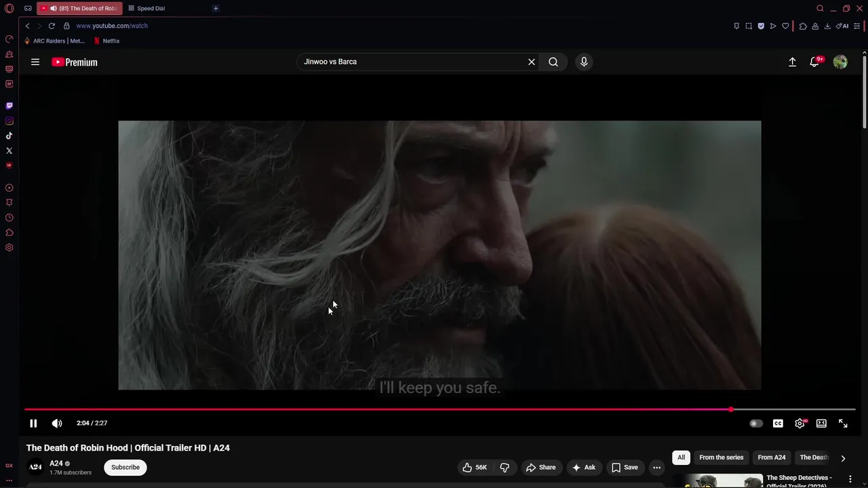This screenshot has height=488, width=868.
Task: Open browser extensions puzzle icon
Action: 803,26
